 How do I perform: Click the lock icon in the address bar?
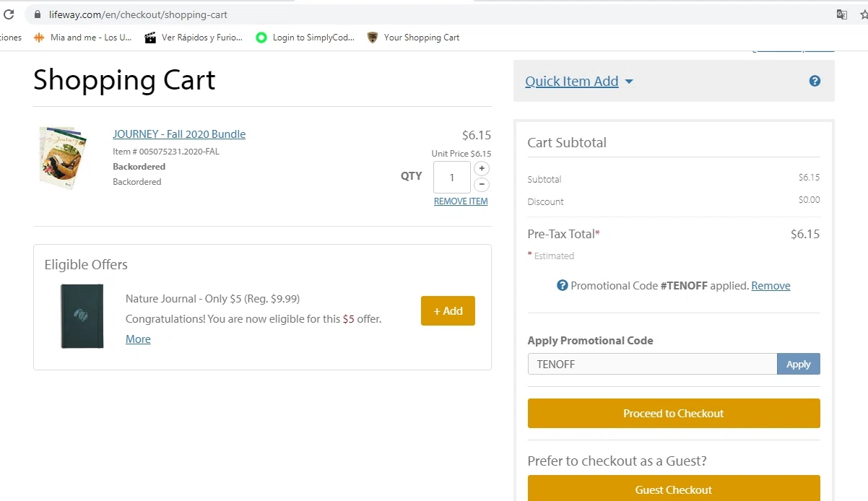tap(38, 14)
